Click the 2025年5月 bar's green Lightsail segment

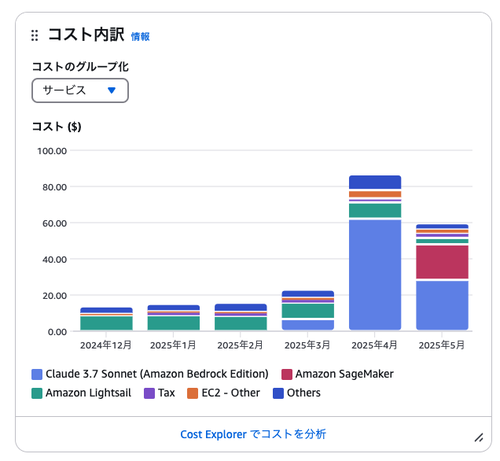tap(442, 241)
